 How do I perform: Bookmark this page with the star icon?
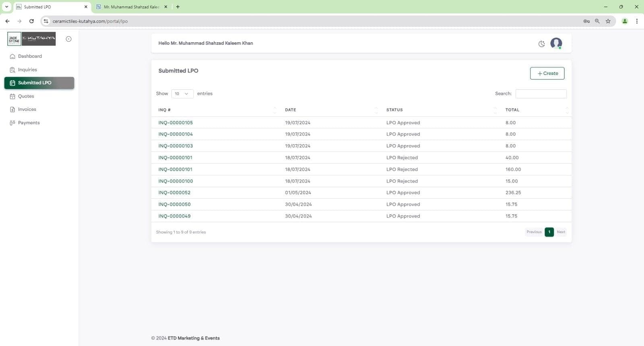point(608,21)
